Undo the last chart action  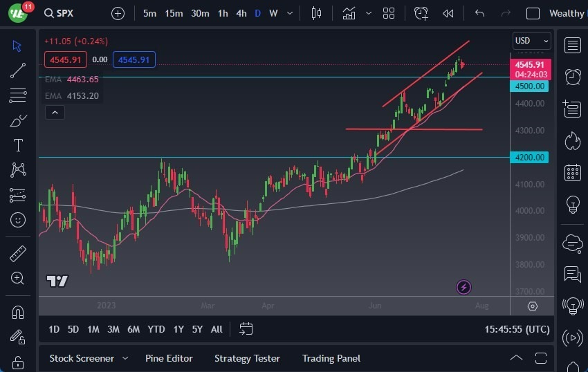(479, 14)
